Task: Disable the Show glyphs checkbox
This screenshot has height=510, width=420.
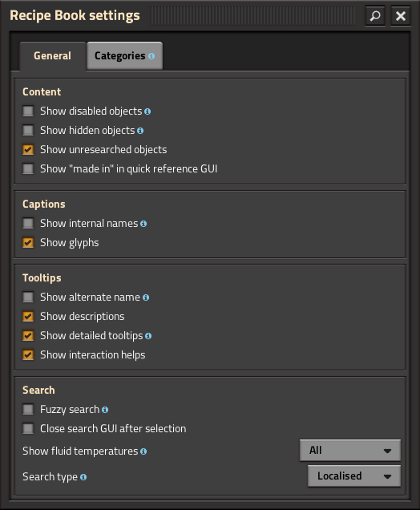Action: pos(28,243)
